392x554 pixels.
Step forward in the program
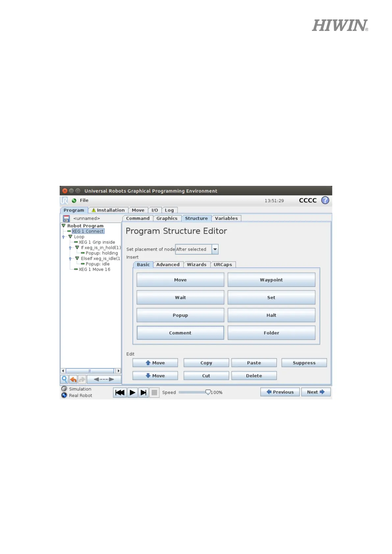(x=143, y=392)
